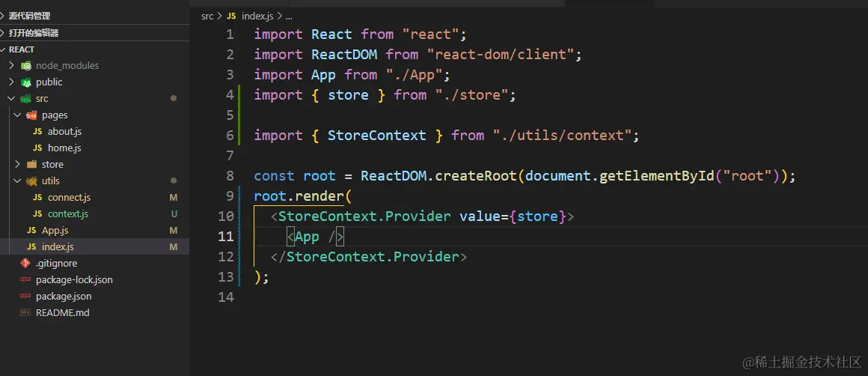Click the JS icon beside context.js
This screenshot has height=376, width=868.
tap(37, 213)
